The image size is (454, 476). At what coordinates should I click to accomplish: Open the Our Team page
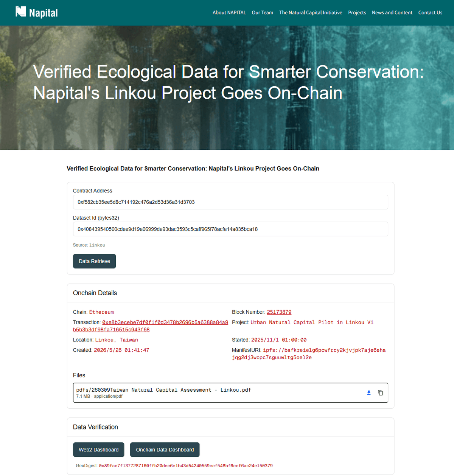[x=263, y=12]
